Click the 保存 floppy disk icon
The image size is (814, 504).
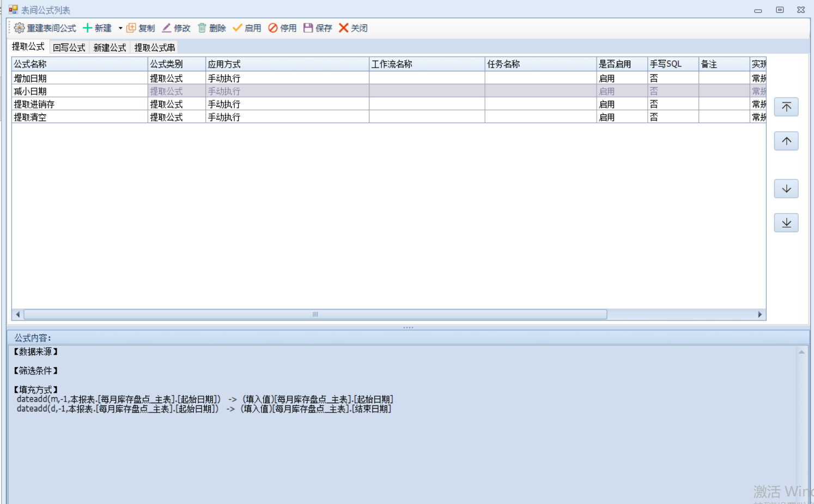pos(308,28)
